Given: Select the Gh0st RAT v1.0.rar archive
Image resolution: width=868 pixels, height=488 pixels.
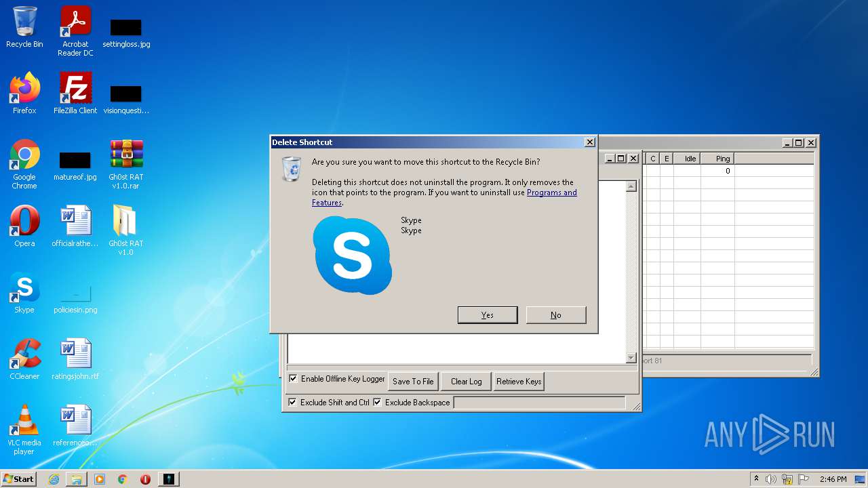Looking at the screenshot, I should tap(126, 164).
